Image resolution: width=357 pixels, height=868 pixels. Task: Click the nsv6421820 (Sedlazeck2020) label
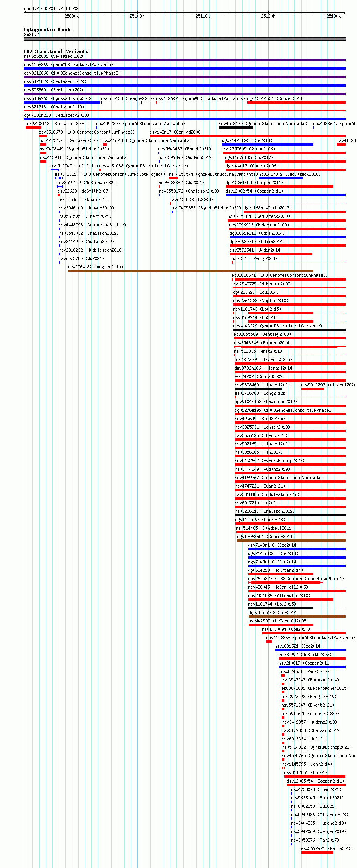click(x=55, y=81)
